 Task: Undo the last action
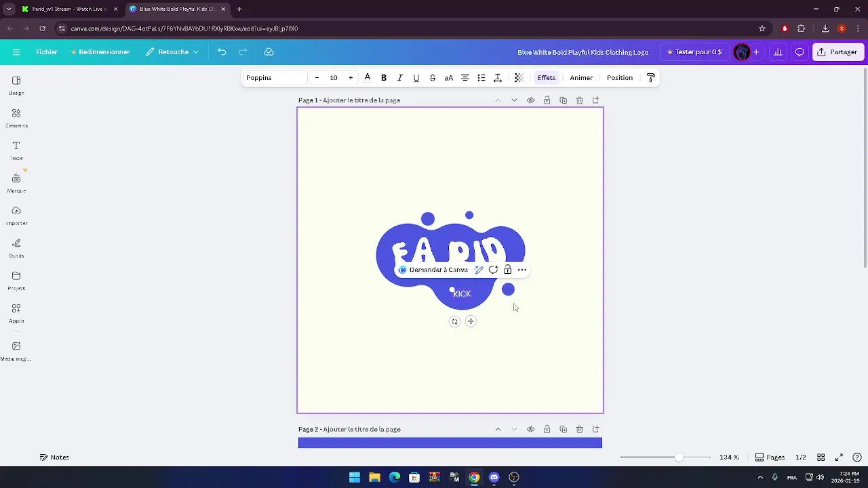point(222,52)
